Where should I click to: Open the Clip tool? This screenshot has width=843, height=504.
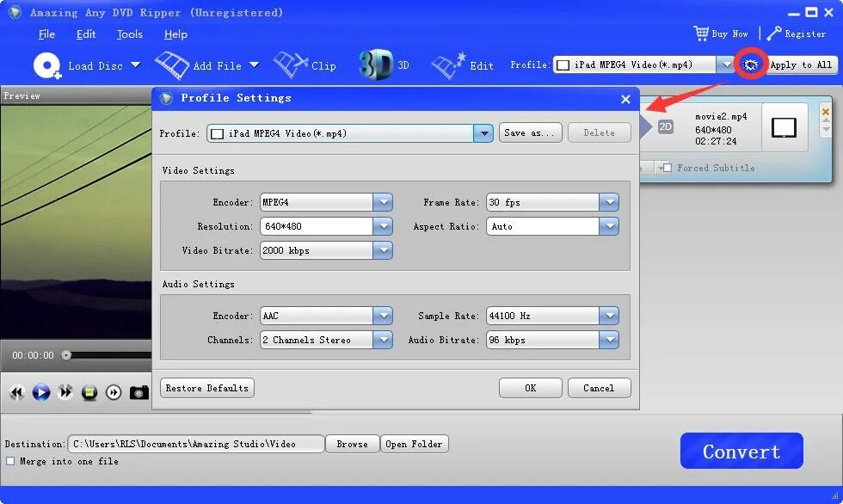coord(305,65)
